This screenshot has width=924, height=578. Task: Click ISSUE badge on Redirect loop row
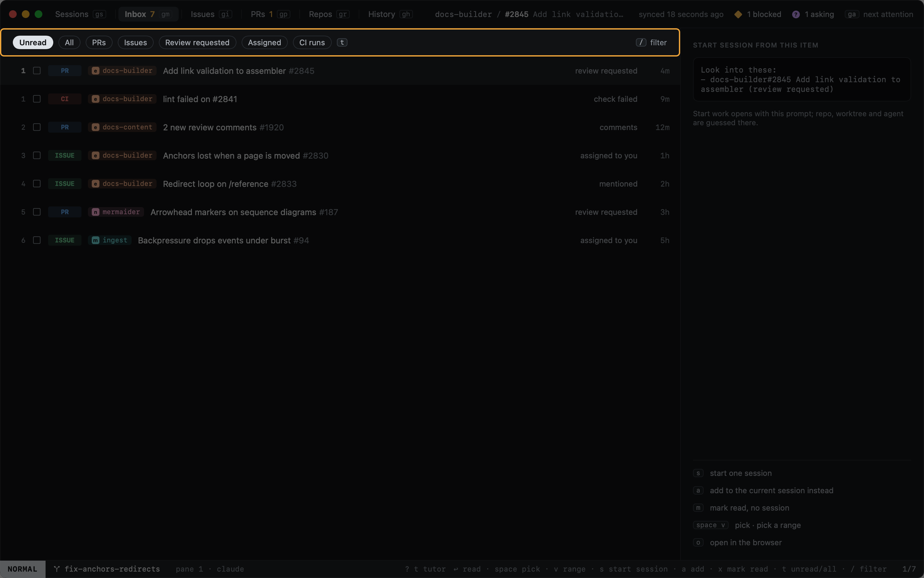(x=64, y=184)
